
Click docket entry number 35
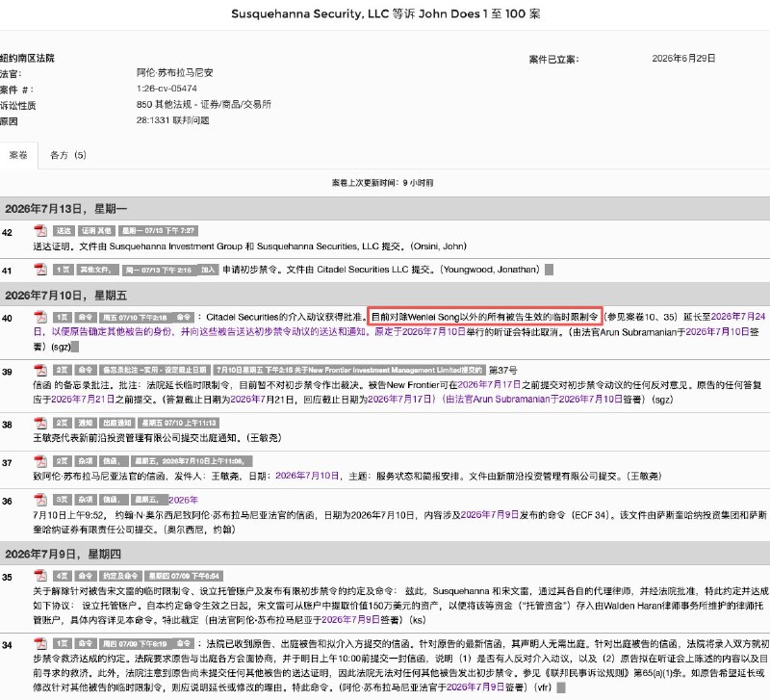coord(7,577)
